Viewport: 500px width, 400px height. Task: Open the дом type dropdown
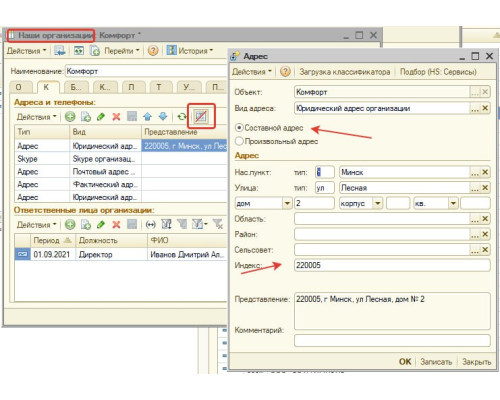(287, 203)
